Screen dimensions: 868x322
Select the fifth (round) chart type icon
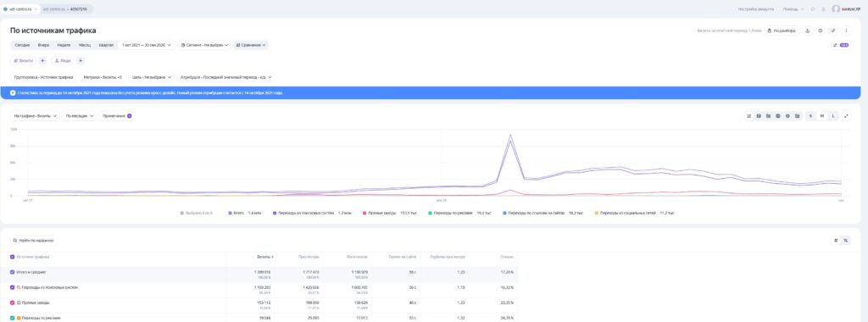tap(787, 116)
